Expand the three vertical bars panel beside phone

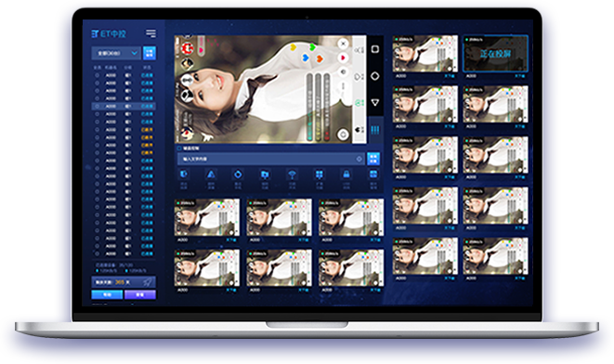pyautogui.click(x=375, y=130)
